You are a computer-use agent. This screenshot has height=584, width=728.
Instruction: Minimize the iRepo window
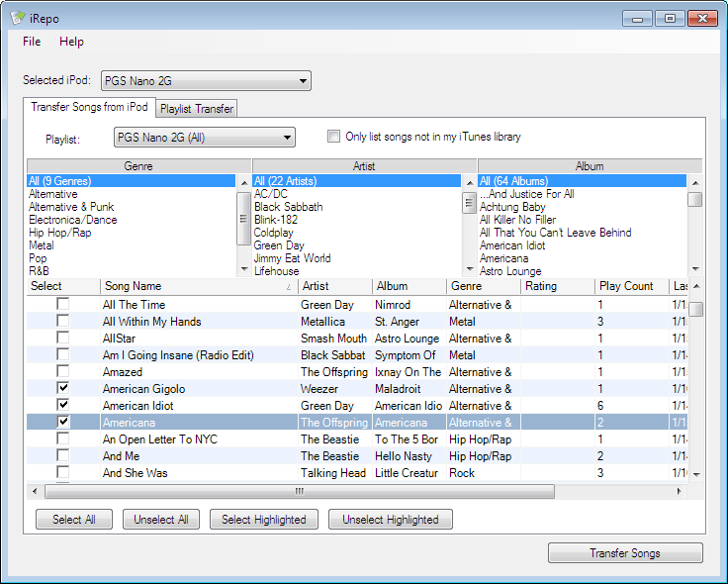pyautogui.click(x=637, y=19)
